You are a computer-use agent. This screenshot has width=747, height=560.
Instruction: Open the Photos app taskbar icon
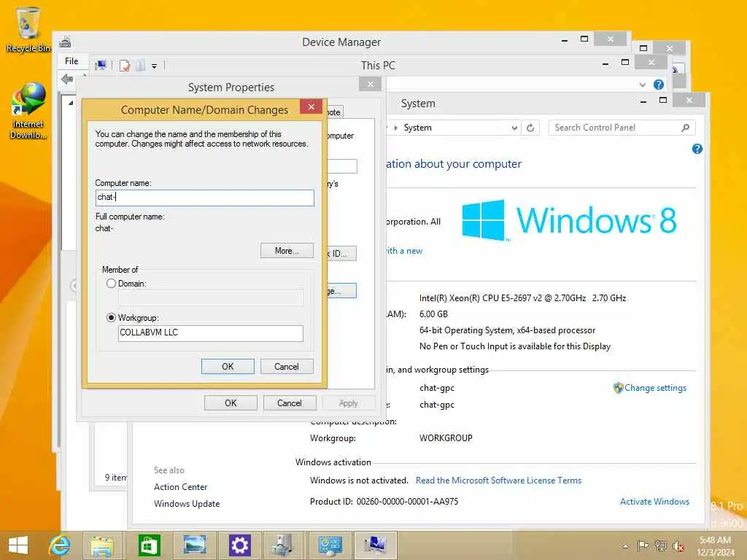pos(194,545)
